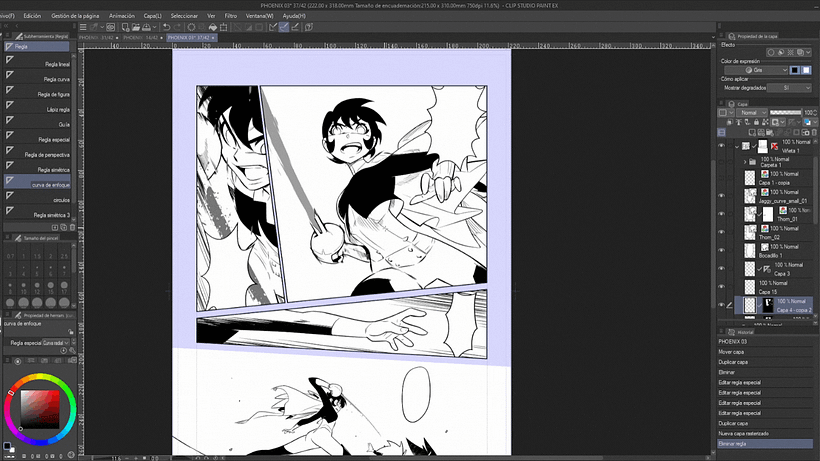This screenshot has height=461, width=820.
Task: Open the Edición menu
Action: tap(32, 16)
